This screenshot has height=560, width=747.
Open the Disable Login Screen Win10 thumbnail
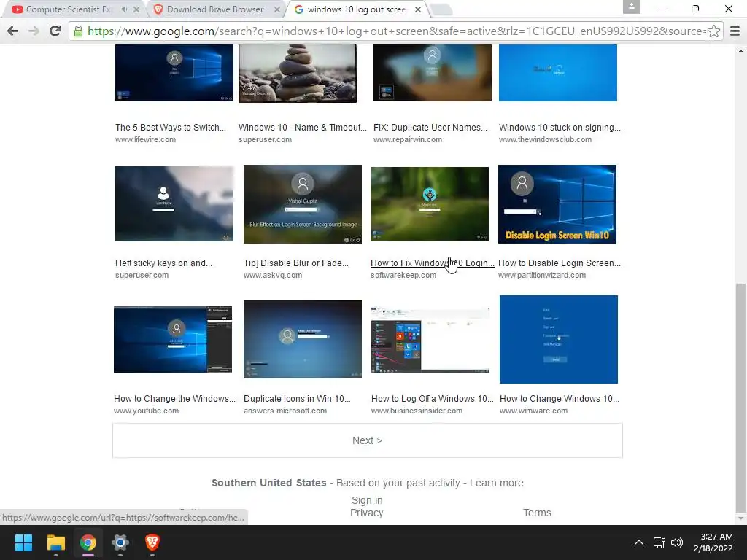557,204
